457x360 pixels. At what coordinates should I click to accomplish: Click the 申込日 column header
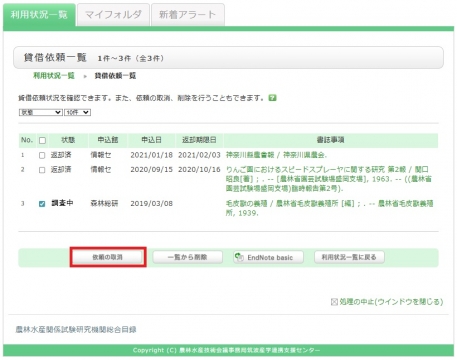tap(151, 140)
